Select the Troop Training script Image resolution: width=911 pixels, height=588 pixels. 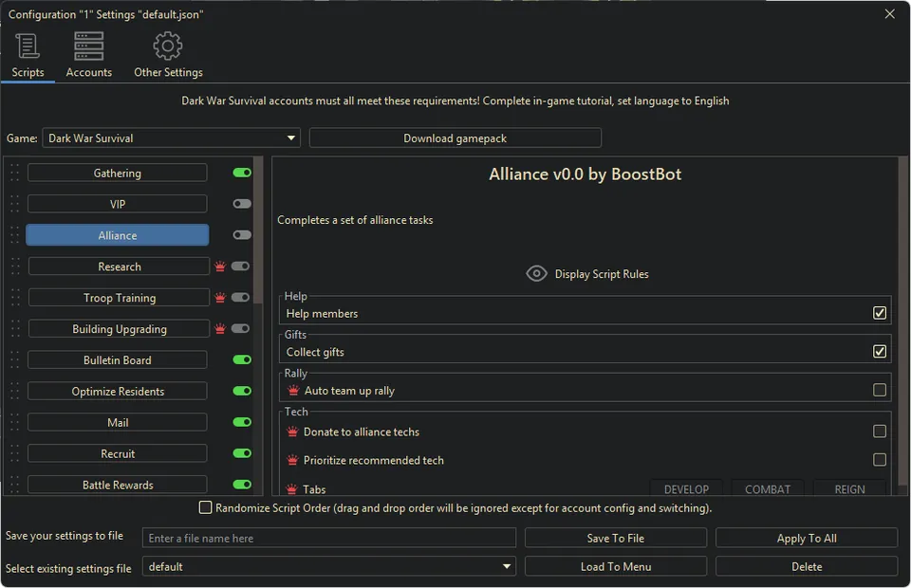pyautogui.click(x=120, y=298)
